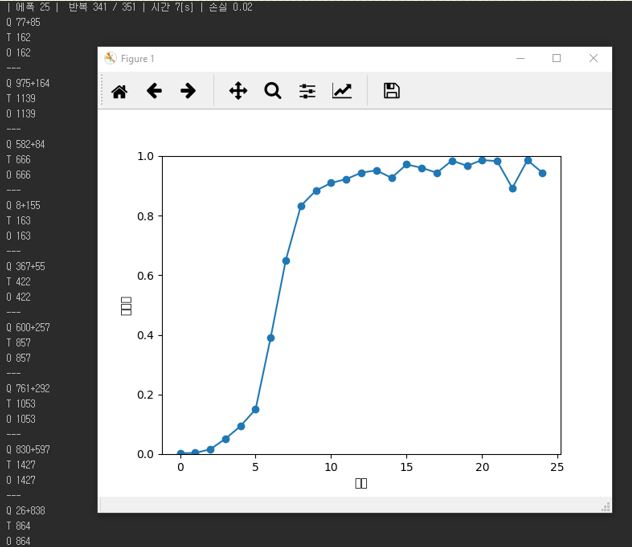Click console line Q 77+85
The image size is (632, 547).
click(23, 22)
